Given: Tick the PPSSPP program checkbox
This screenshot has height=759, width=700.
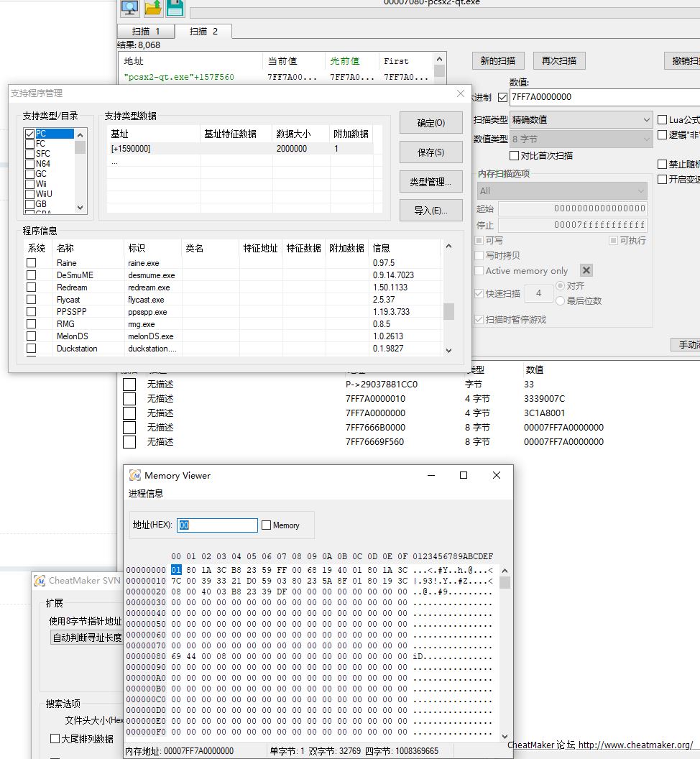Looking at the screenshot, I should point(32,312).
